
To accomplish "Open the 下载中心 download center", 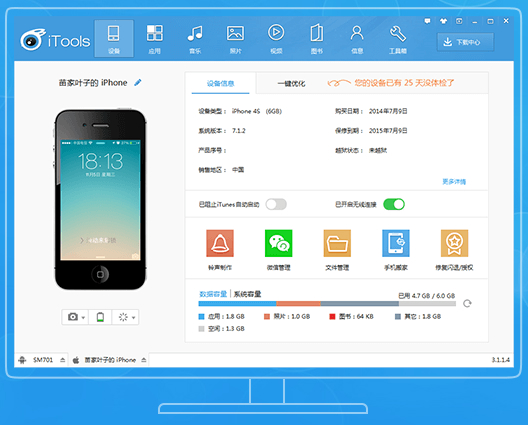I will [x=465, y=42].
